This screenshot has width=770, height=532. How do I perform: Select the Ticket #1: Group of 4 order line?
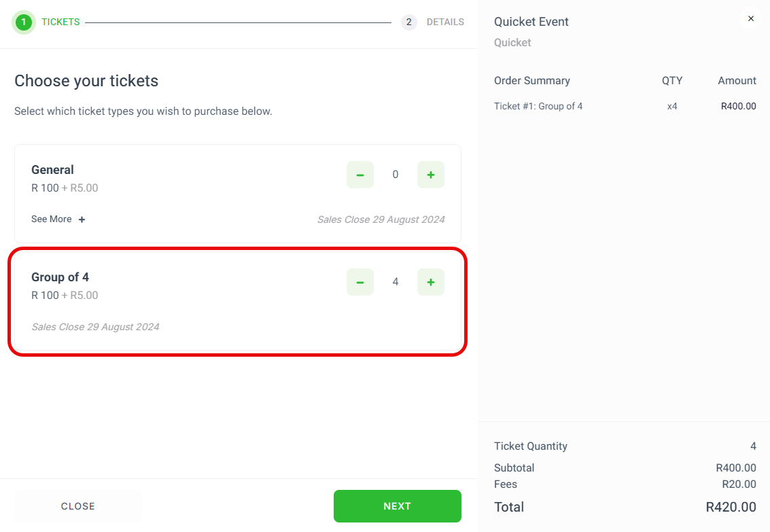pos(625,106)
